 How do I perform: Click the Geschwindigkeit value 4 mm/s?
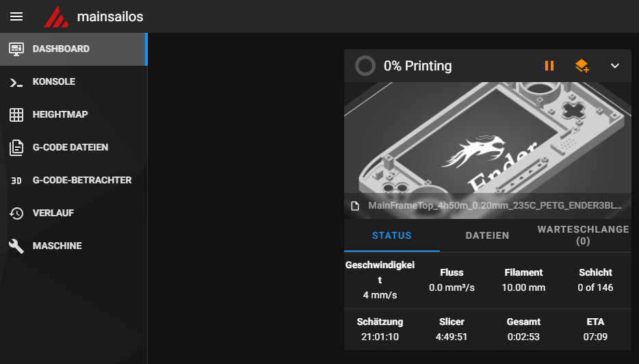[380, 295]
